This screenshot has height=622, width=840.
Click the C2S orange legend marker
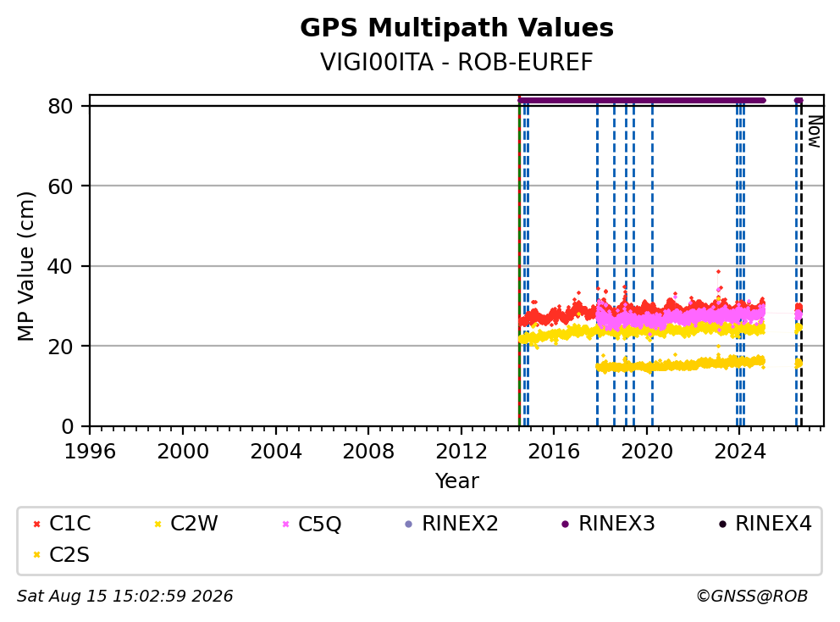coord(36,555)
